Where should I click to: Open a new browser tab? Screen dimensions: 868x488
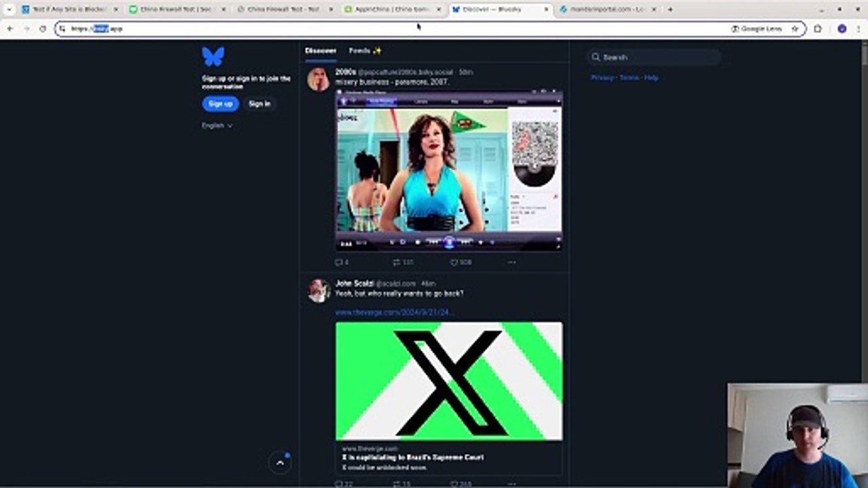point(670,9)
